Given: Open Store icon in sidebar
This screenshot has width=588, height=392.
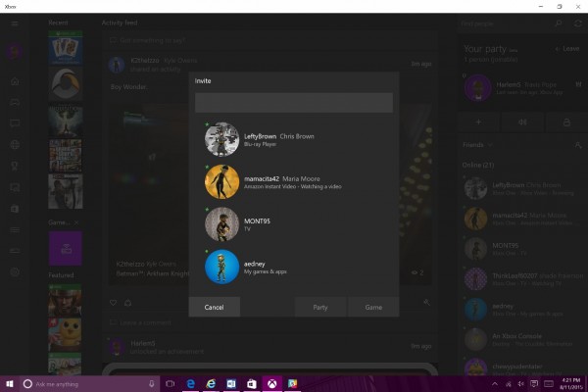Looking at the screenshot, I should (15, 209).
